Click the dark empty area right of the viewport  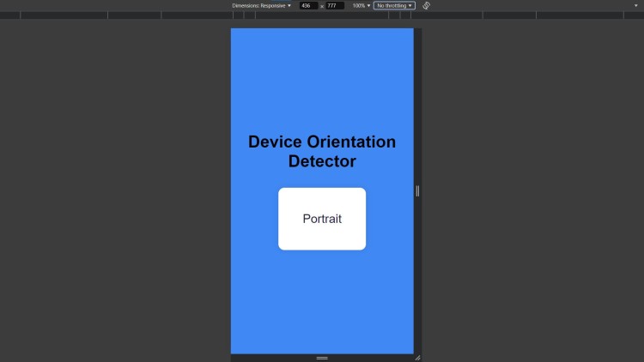pos(532,189)
